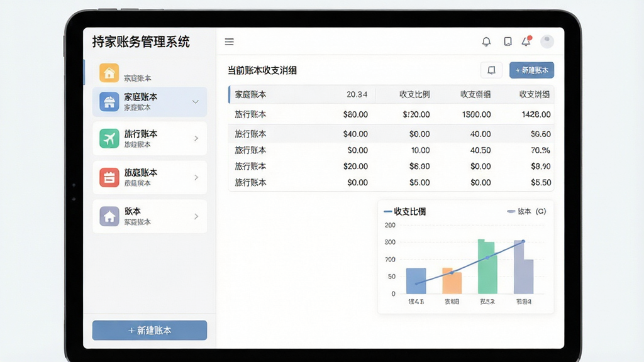The height and width of the screenshot is (362, 644).
Task: Click the 当前账本收支消细 heading
Action: (262, 70)
